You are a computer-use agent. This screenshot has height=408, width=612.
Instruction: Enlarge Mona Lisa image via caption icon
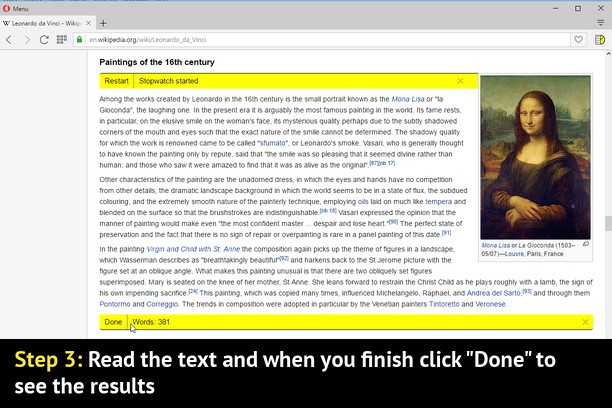tap(586, 244)
